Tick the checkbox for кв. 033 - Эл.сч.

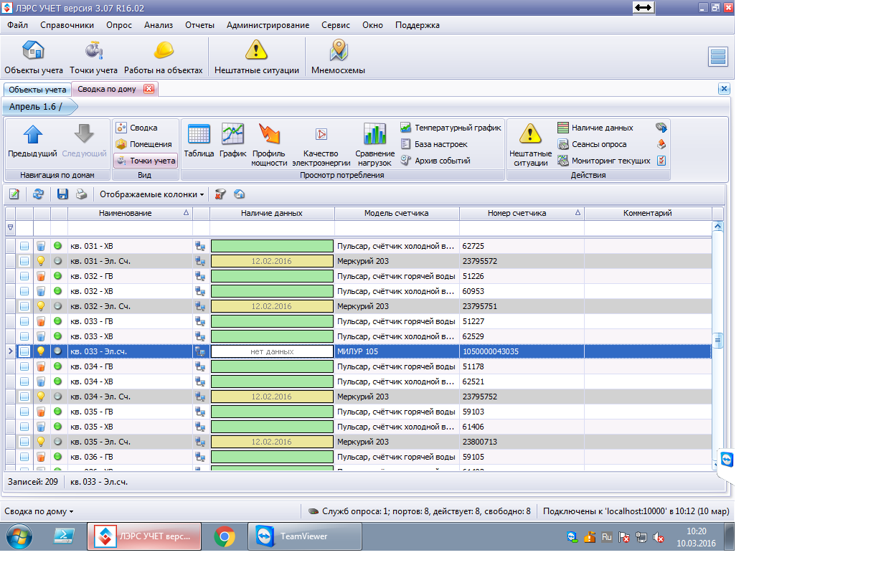24,351
